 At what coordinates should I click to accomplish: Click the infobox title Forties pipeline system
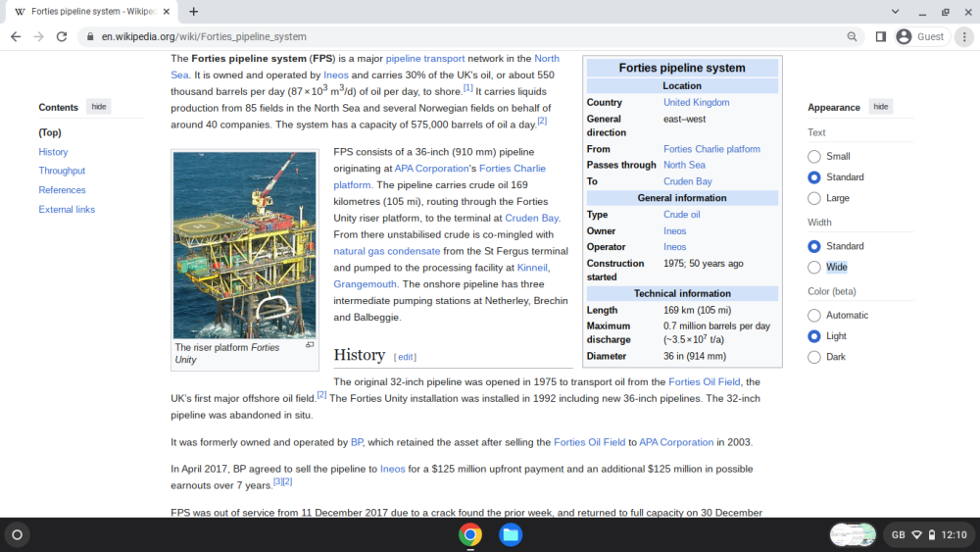(x=682, y=68)
